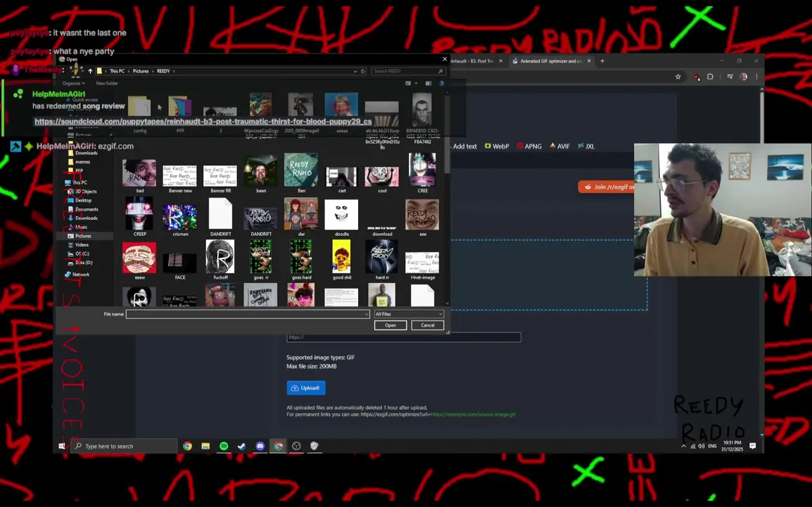Select the 'bad' image thumbnail

pos(139,176)
